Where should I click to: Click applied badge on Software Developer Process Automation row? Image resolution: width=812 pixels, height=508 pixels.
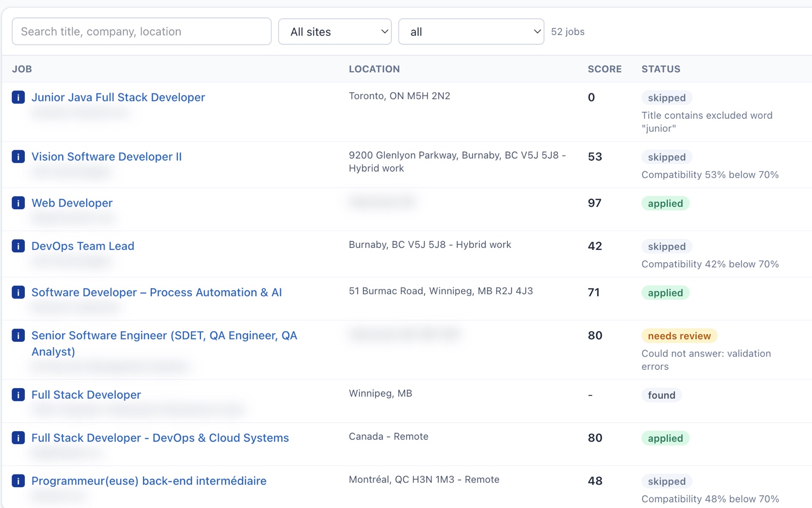point(665,293)
